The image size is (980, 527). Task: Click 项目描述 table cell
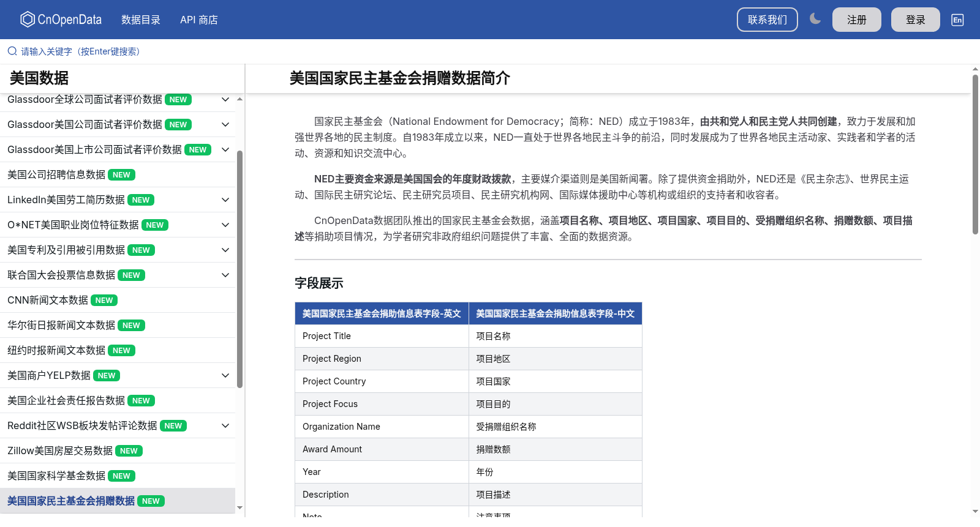[x=556, y=495]
